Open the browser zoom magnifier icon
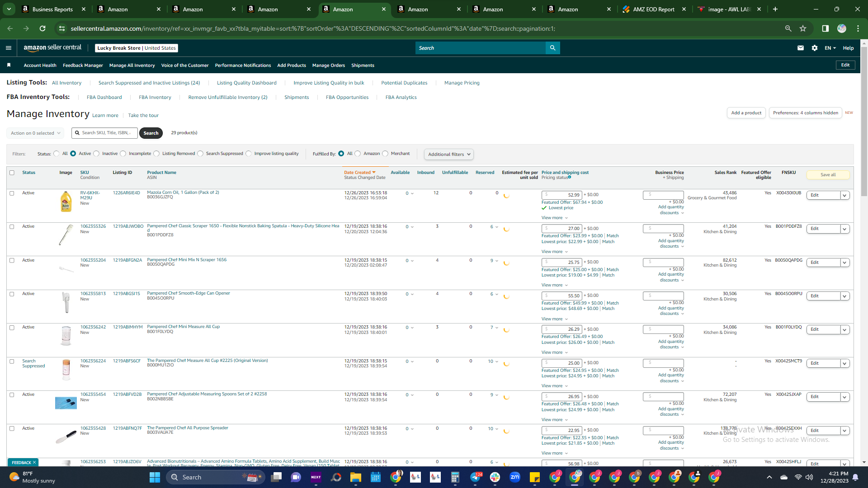The width and height of the screenshot is (868, 488). (x=788, y=28)
